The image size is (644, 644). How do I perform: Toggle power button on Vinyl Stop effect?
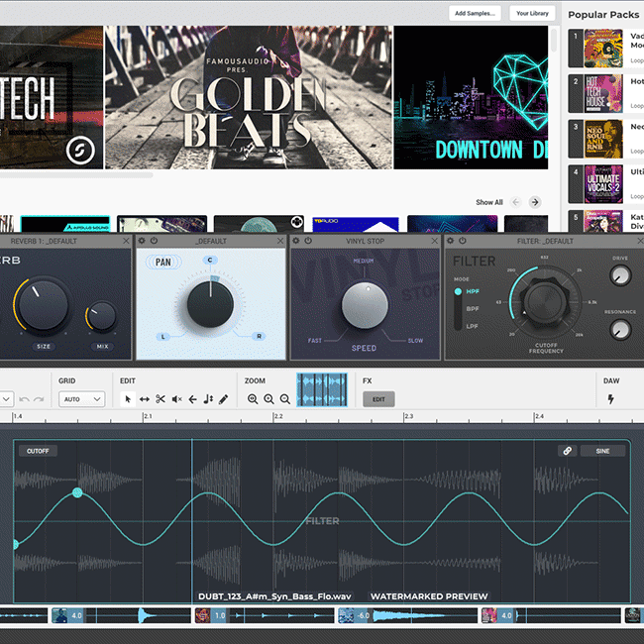[308, 241]
